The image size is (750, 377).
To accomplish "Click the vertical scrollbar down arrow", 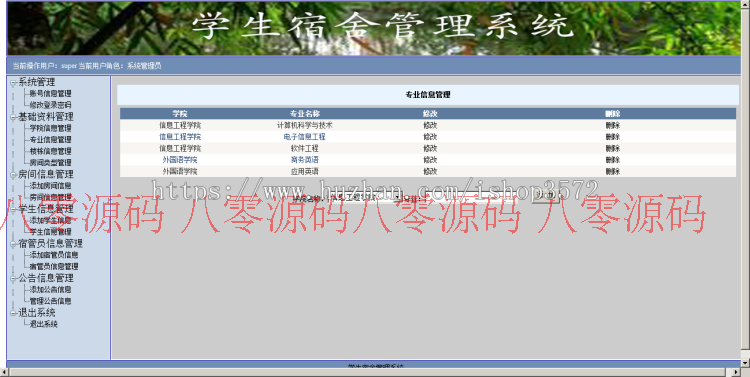I will [746, 364].
